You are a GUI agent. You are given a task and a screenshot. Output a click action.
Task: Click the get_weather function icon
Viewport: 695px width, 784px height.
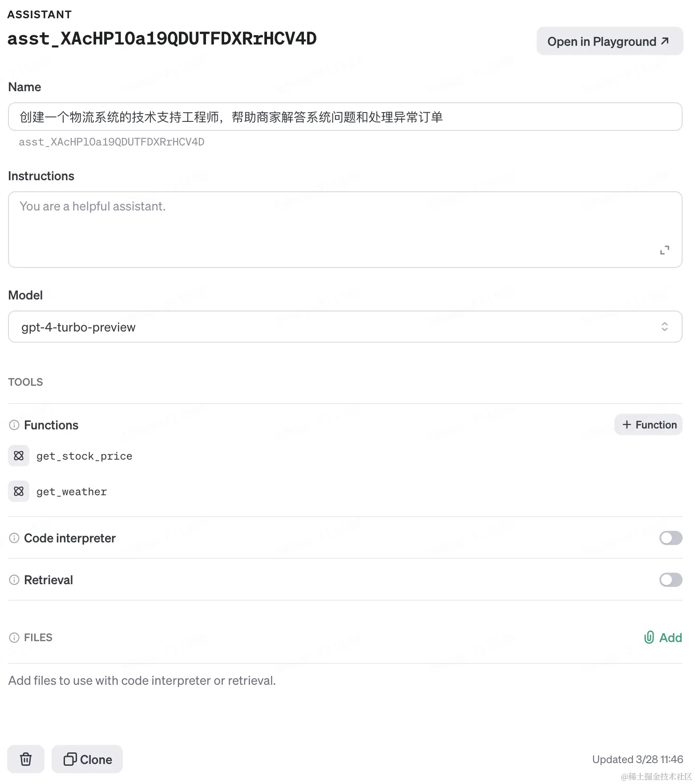point(19,491)
